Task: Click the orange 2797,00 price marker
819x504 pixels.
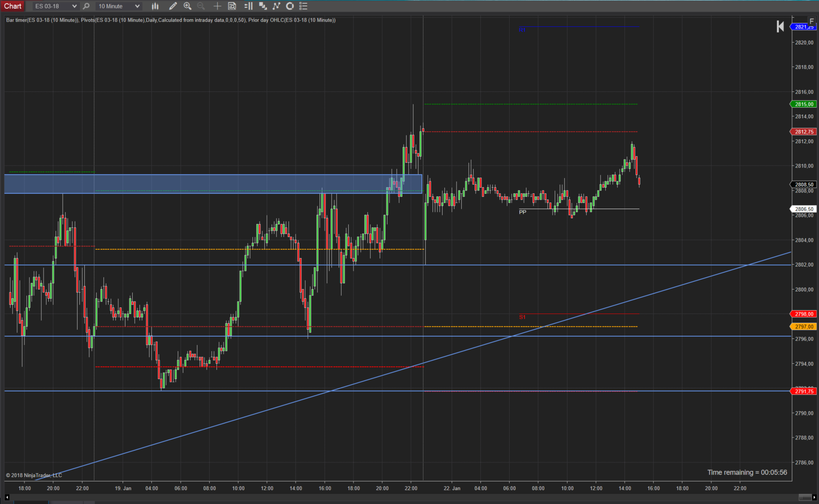Action: [803, 326]
